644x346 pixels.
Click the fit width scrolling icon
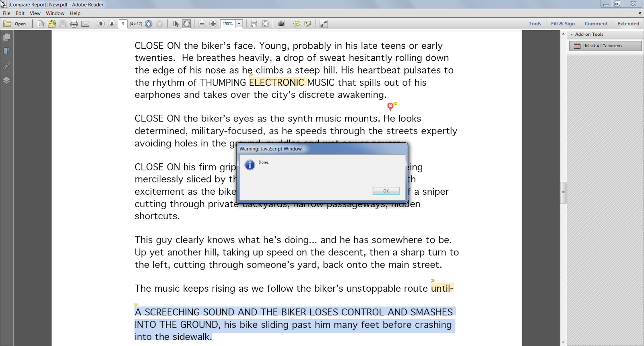pyautogui.click(x=254, y=24)
